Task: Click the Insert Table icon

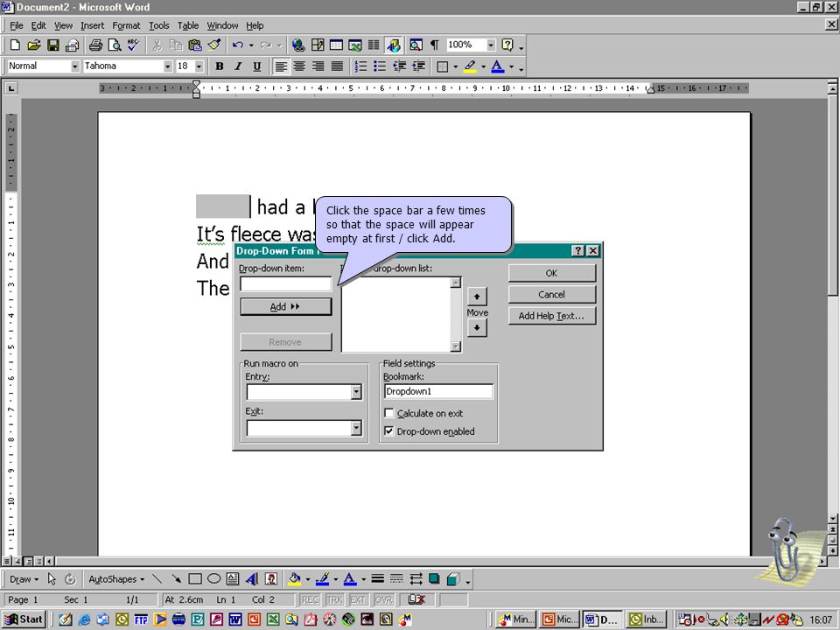Action: coord(336,45)
